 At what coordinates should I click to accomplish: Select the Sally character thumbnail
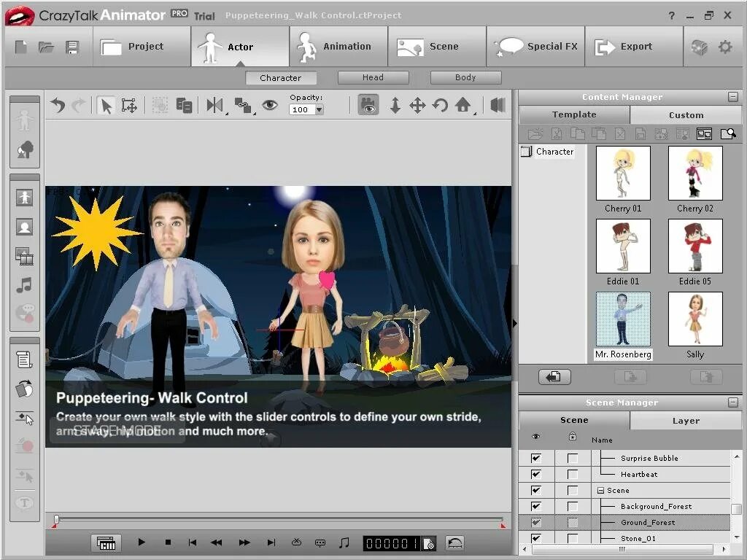coord(695,319)
